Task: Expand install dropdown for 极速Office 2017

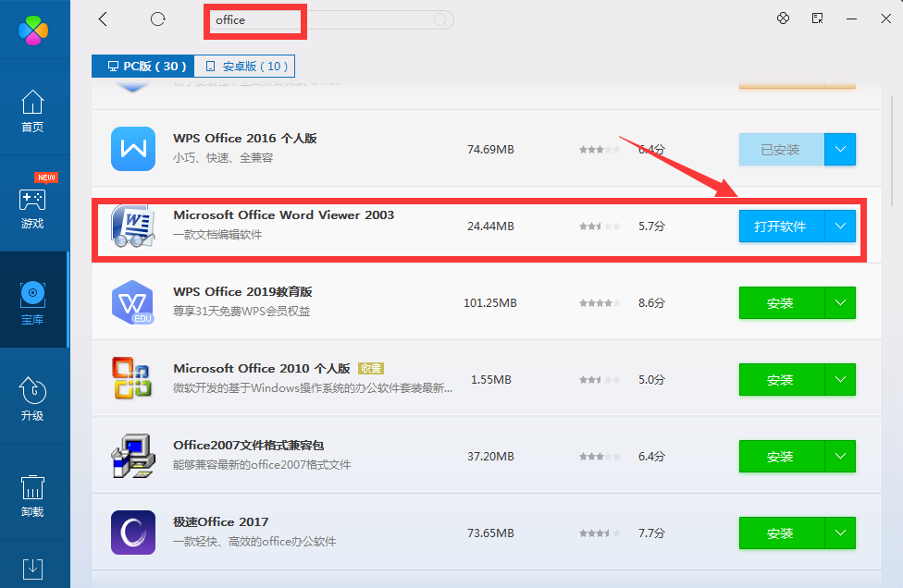Action: click(840, 533)
